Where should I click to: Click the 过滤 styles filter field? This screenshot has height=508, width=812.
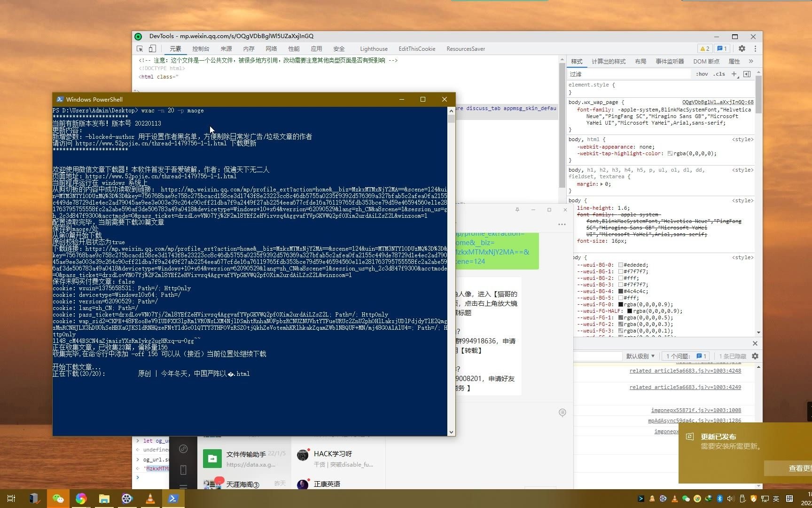tap(630, 74)
